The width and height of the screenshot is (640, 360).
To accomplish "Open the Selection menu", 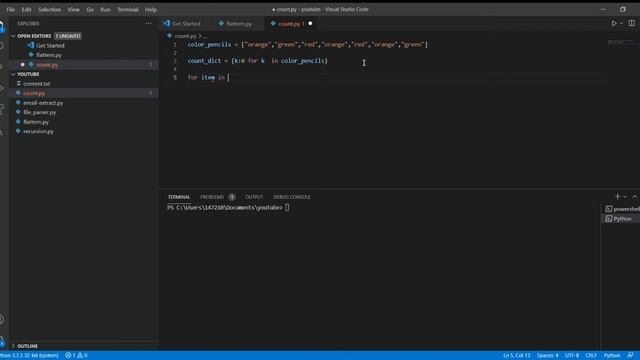I will (x=49, y=9).
